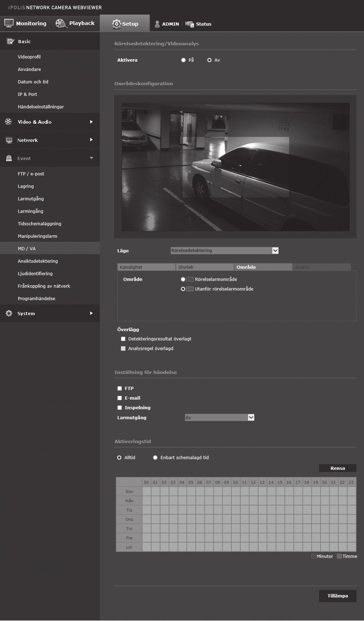This screenshot has width=364, height=621.
Task: Click the Playback film reel icon
Action: 61,23
